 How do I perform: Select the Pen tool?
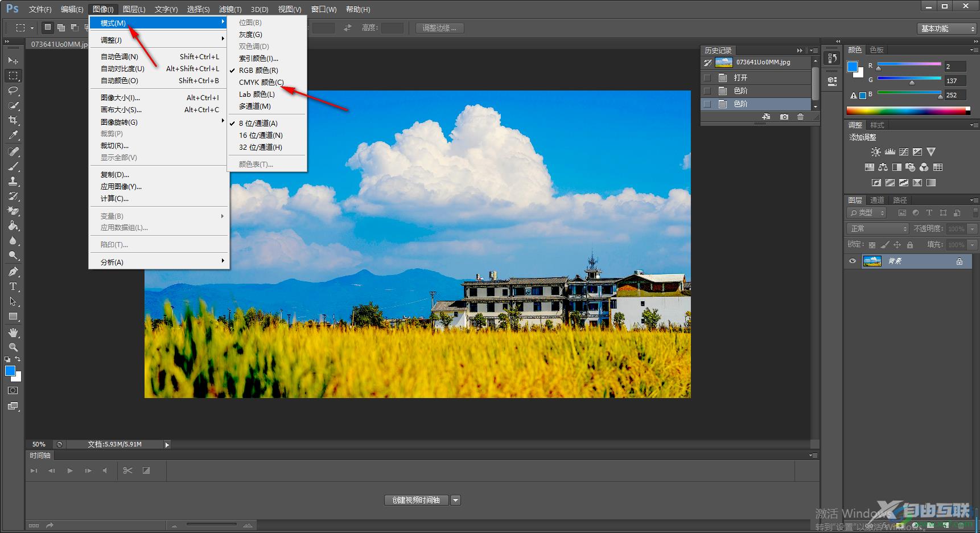click(13, 272)
